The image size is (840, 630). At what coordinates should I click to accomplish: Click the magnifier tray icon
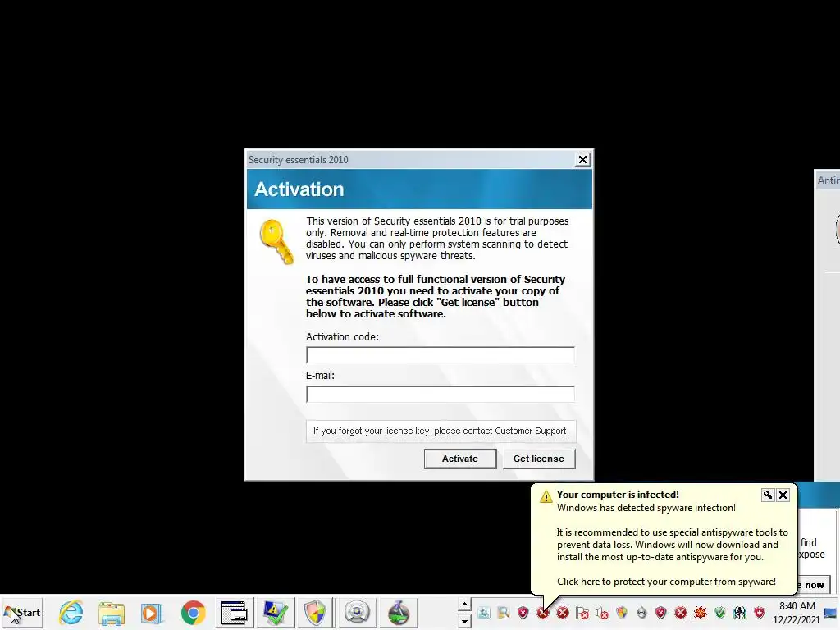tap(504, 612)
